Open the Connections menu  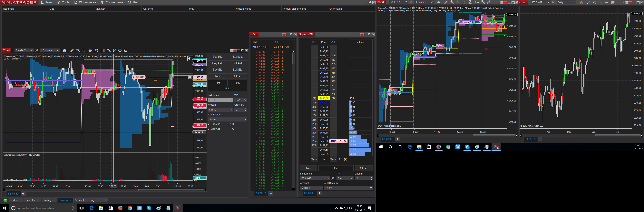coord(112,2)
